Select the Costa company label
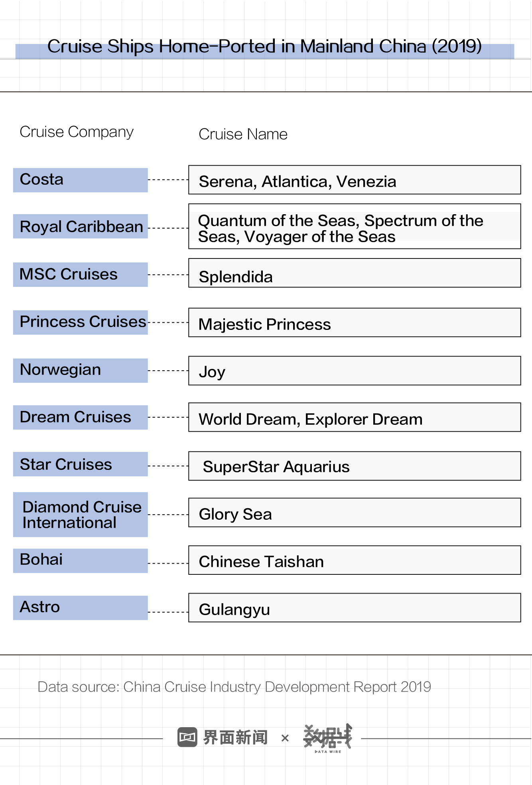The image size is (532, 785). pos(80,180)
